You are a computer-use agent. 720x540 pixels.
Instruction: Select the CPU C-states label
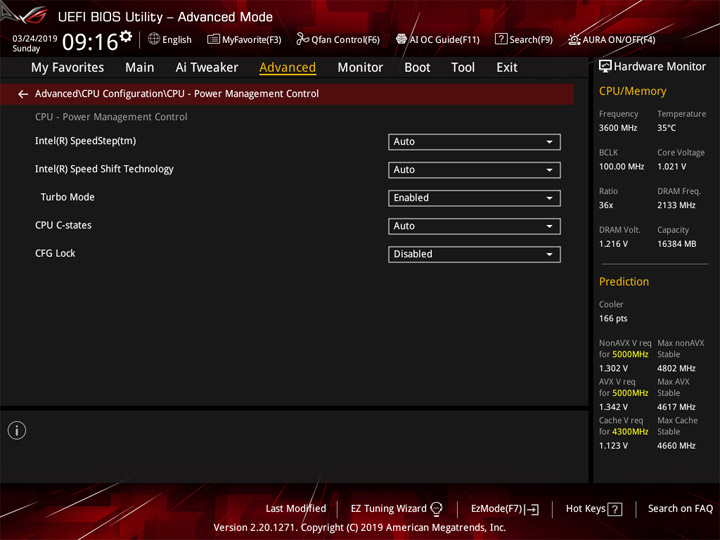pyautogui.click(x=63, y=225)
